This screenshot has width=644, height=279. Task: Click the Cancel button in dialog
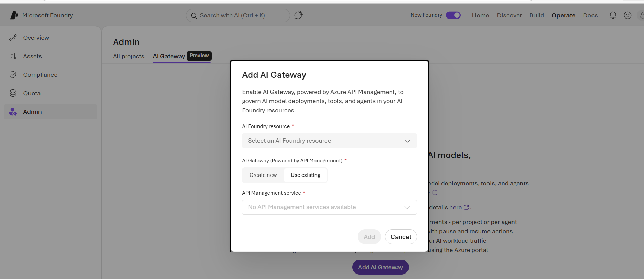[x=401, y=237]
